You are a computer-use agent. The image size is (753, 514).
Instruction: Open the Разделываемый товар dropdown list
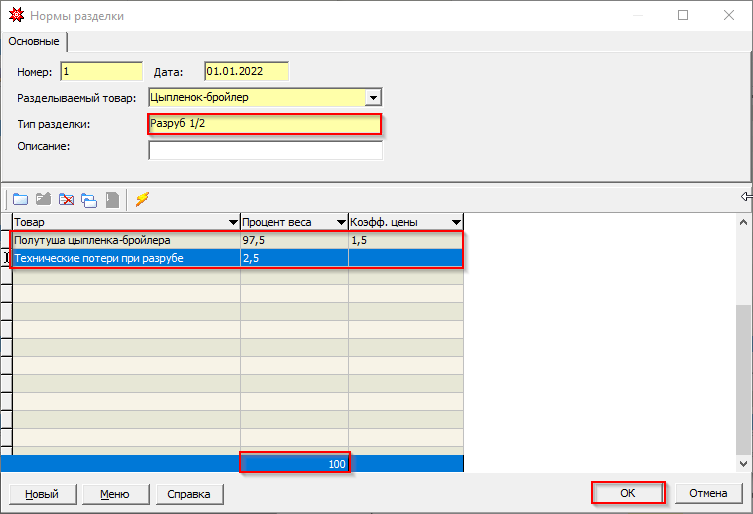(x=373, y=98)
